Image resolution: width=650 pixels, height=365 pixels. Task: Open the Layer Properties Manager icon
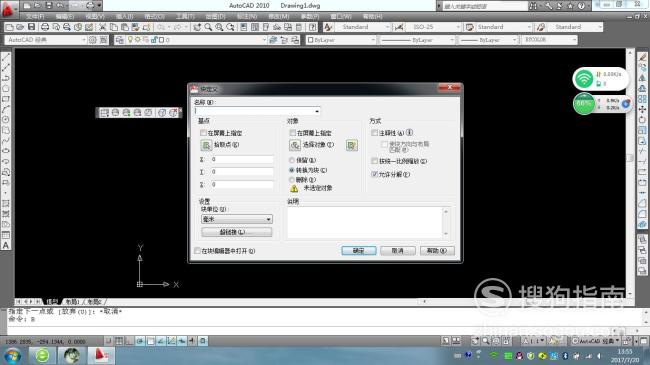coord(119,40)
